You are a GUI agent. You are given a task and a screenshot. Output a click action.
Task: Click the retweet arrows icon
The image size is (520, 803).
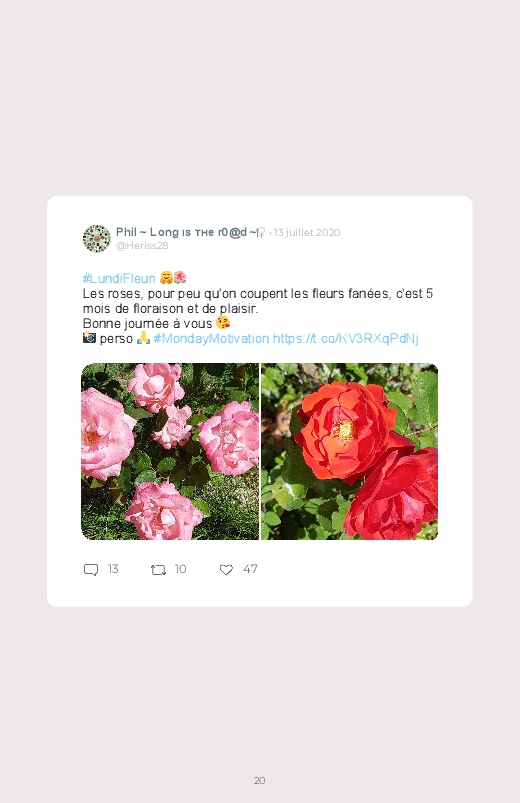(x=158, y=570)
